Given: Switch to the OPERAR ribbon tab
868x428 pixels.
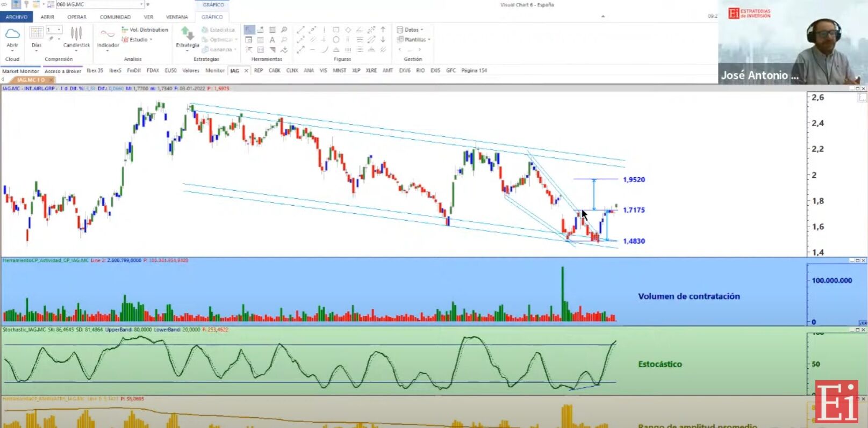Looking at the screenshot, I should pyautogui.click(x=77, y=17).
